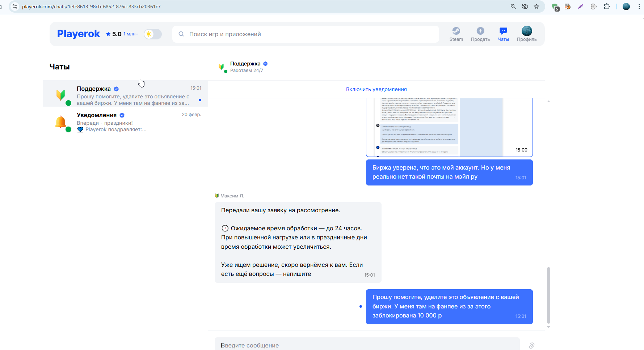Open the Профиль avatar in the header

(x=527, y=31)
